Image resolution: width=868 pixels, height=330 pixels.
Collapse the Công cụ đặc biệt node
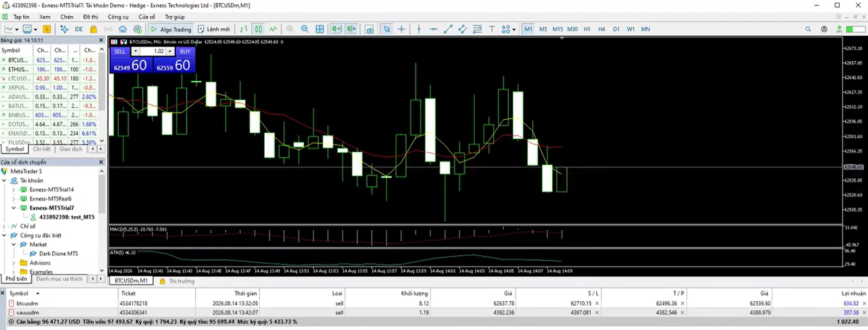click(5, 235)
